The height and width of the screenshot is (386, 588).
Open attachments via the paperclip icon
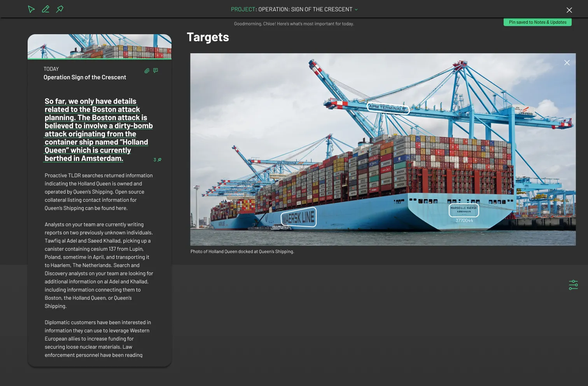pos(147,71)
